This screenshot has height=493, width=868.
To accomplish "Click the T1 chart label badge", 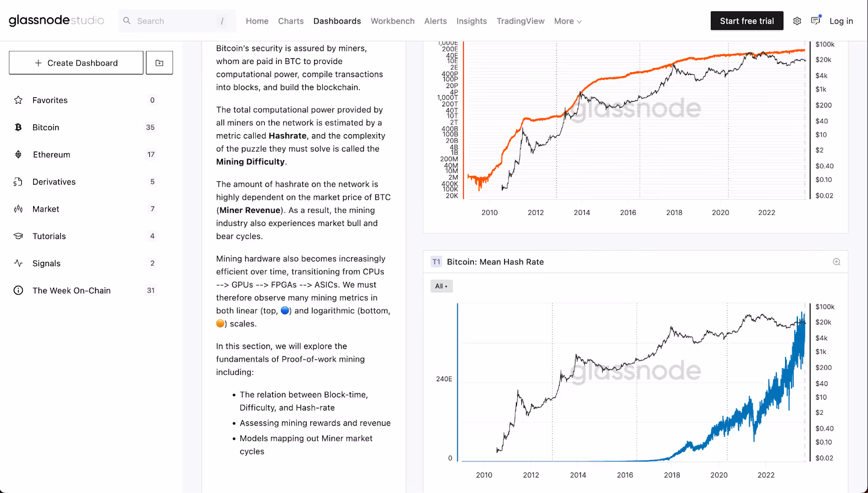I will (436, 261).
